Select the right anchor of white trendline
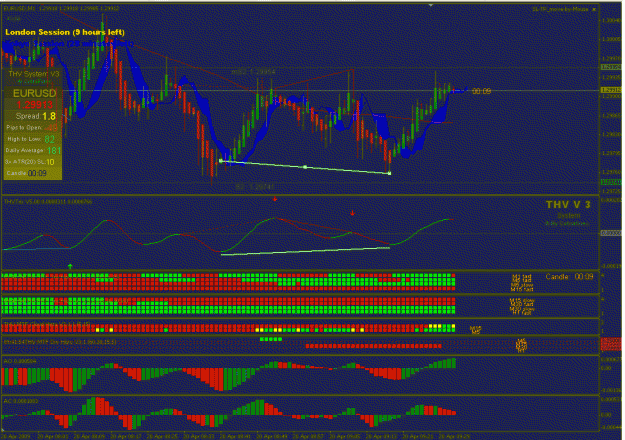625x440 pixels. point(389,173)
